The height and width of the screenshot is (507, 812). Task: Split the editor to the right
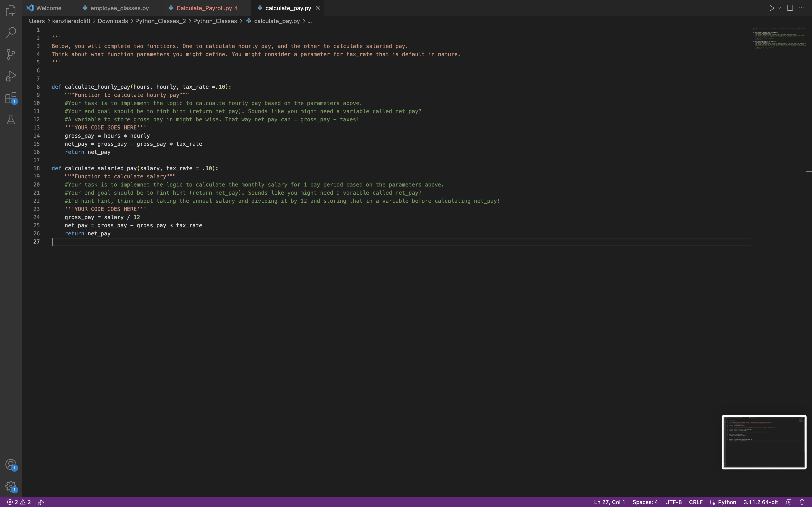tap(790, 8)
